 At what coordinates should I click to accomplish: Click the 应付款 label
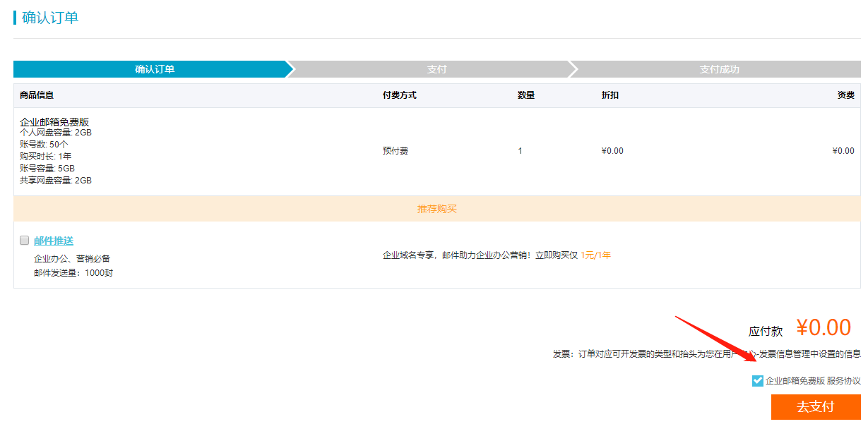[766, 332]
